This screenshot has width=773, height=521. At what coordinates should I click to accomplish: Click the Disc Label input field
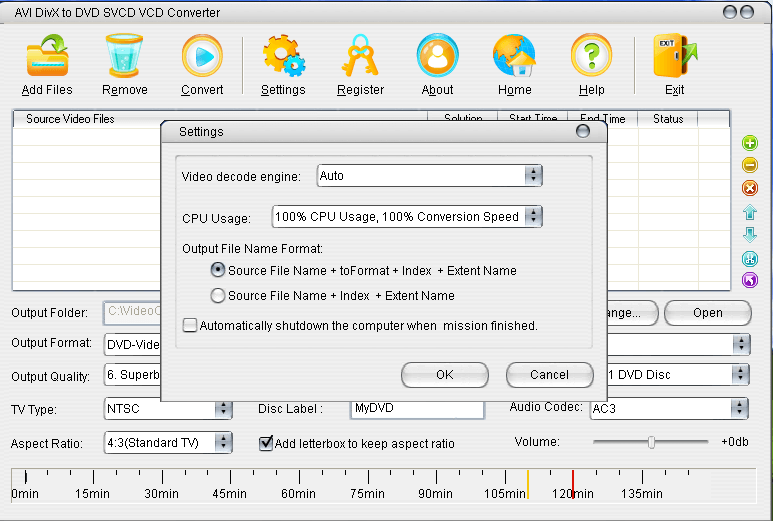click(417, 409)
